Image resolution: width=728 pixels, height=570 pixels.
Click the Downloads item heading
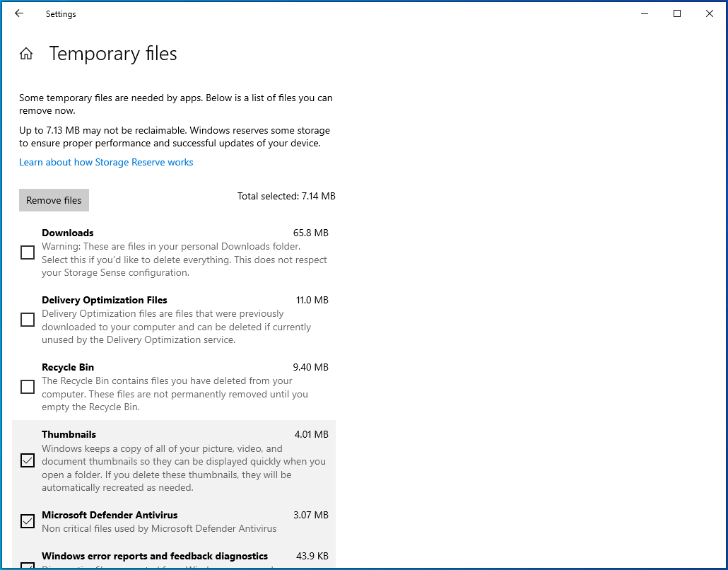tap(68, 233)
